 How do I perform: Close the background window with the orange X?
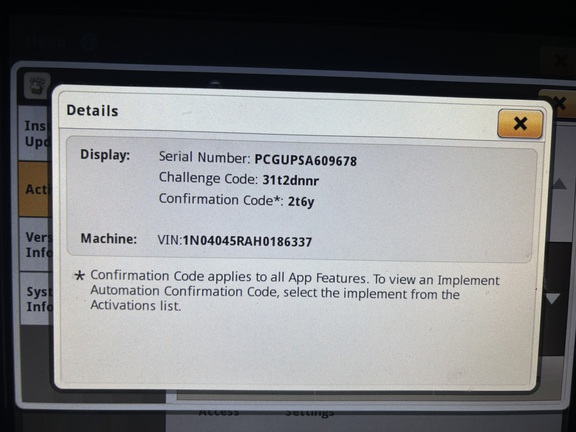[560, 103]
